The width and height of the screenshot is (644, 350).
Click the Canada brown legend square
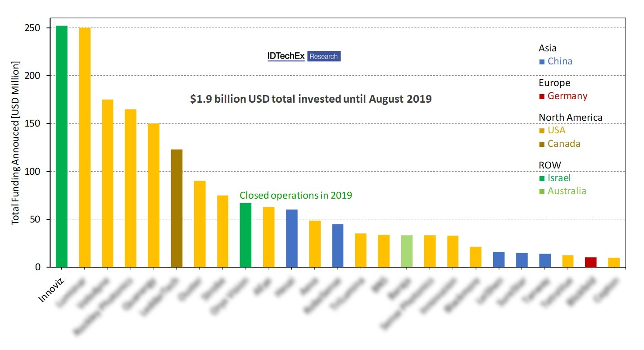[x=542, y=144]
